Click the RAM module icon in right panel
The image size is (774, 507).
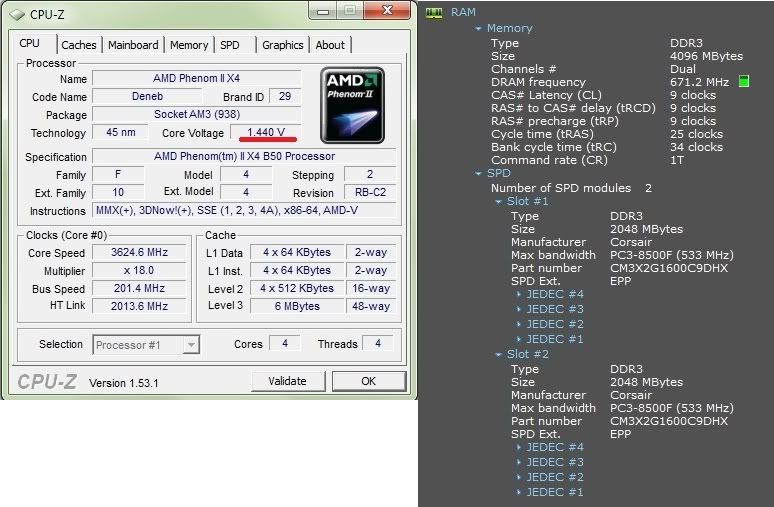pos(434,13)
